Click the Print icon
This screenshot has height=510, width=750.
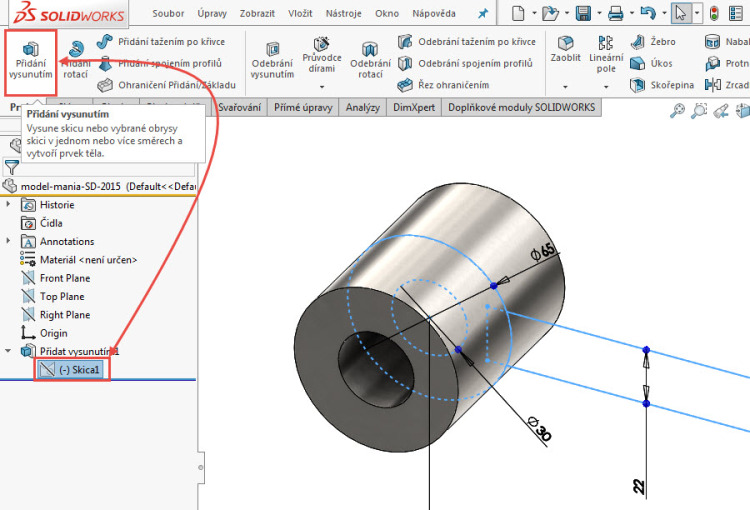[616, 13]
